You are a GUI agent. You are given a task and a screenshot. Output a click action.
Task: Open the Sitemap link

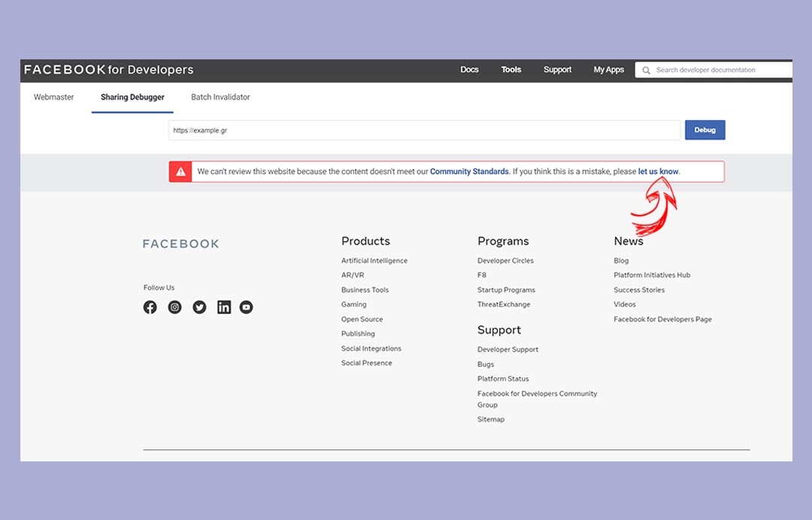[x=490, y=419]
